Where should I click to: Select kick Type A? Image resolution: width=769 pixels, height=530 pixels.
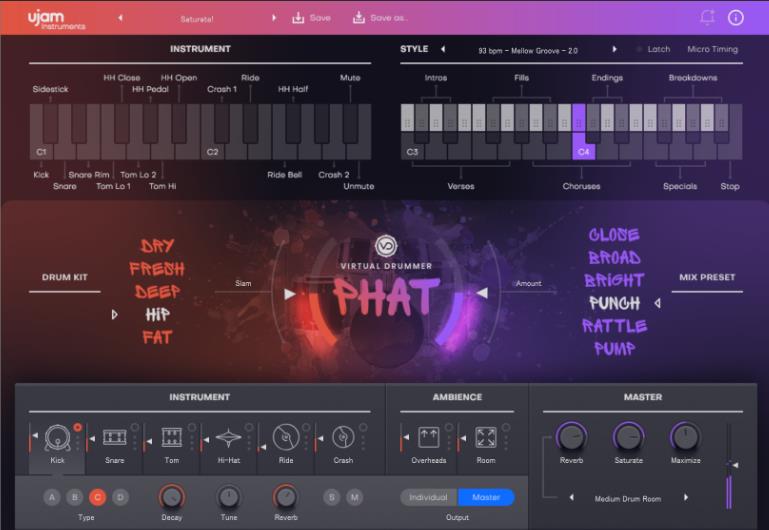click(x=52, y=497)
